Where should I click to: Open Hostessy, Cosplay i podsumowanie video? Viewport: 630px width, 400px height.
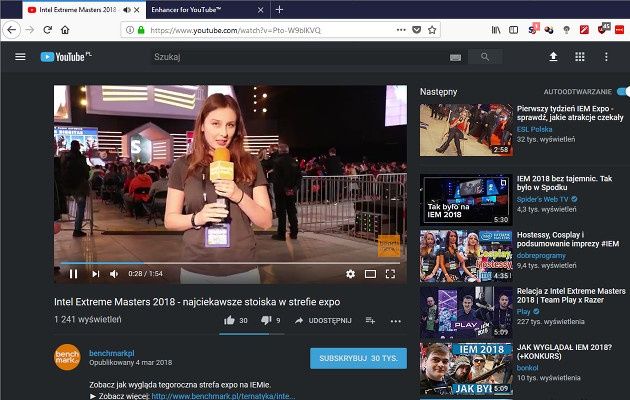tap(567, 239)
